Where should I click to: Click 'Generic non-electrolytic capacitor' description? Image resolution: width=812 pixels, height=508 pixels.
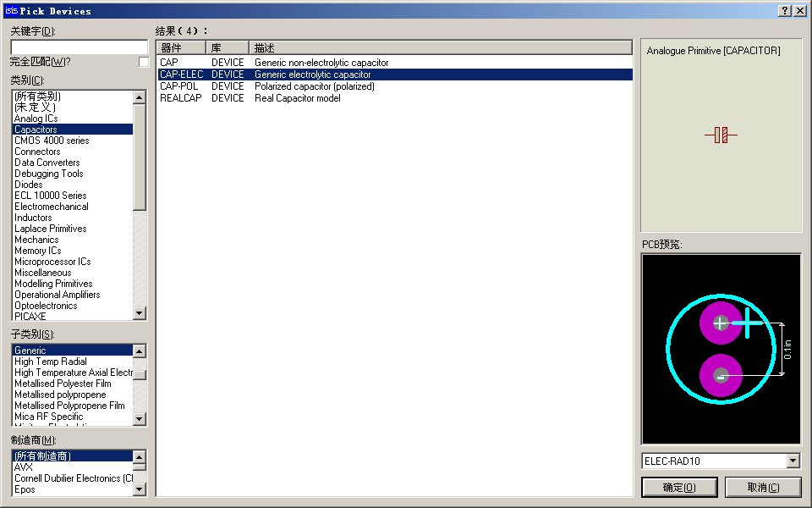[321, 63]
